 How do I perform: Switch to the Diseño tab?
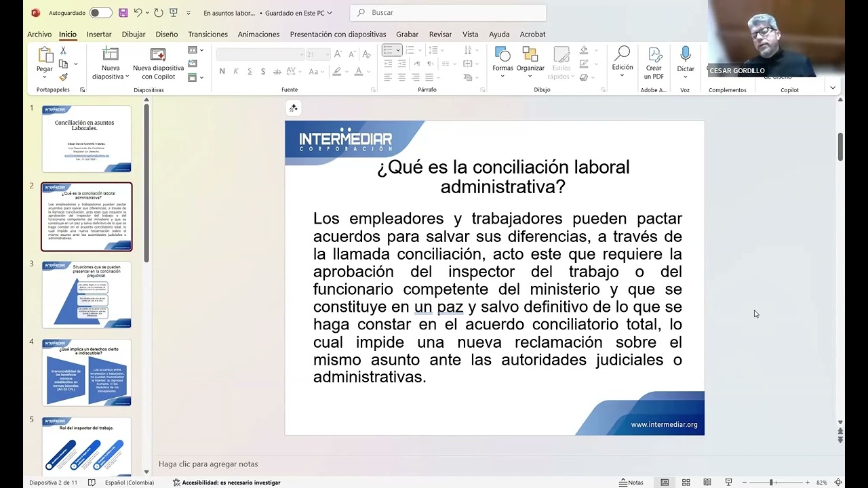pos(167,34)
